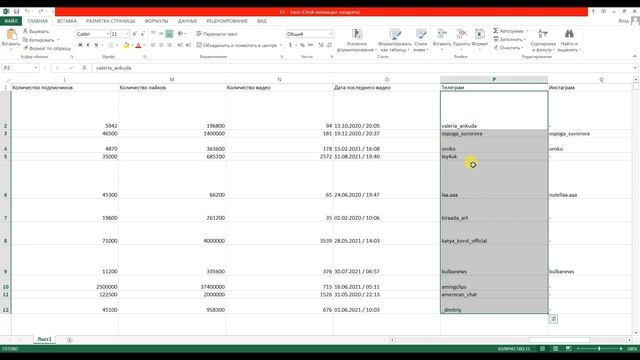The image size is (640, 360).
Task: Expand the fill color dropdown arrow
Action: coord(132,45)
